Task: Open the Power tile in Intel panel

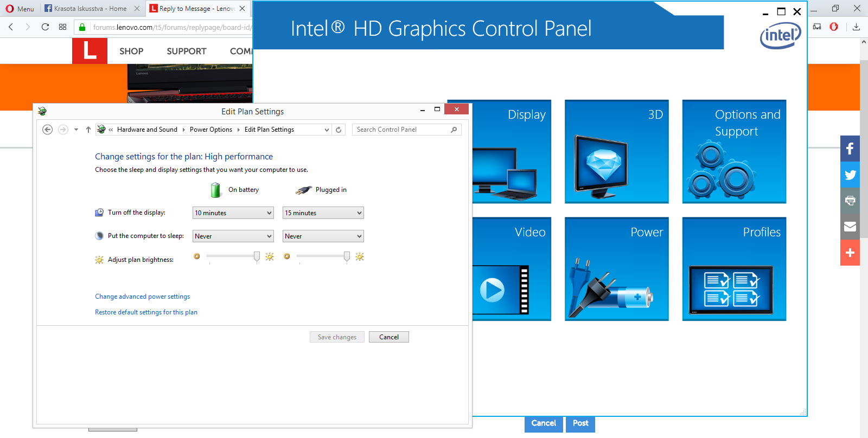Action: pos(617,269)
